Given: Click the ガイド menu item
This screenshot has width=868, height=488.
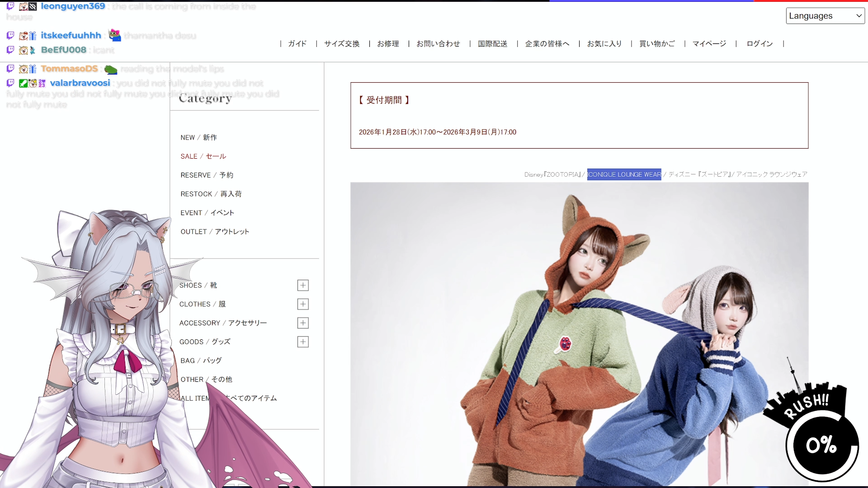Looking at the screenshot, I should (x=297, y=44).
